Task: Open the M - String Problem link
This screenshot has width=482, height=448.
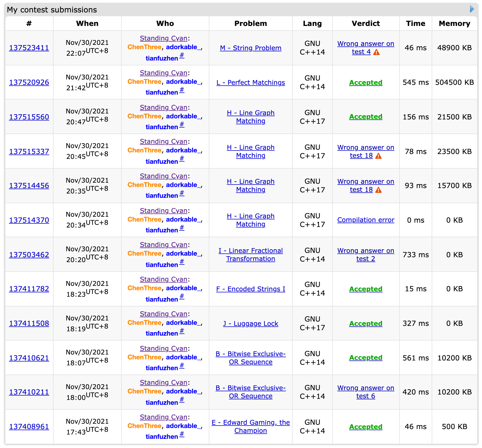Action: [x=250, y=48]
